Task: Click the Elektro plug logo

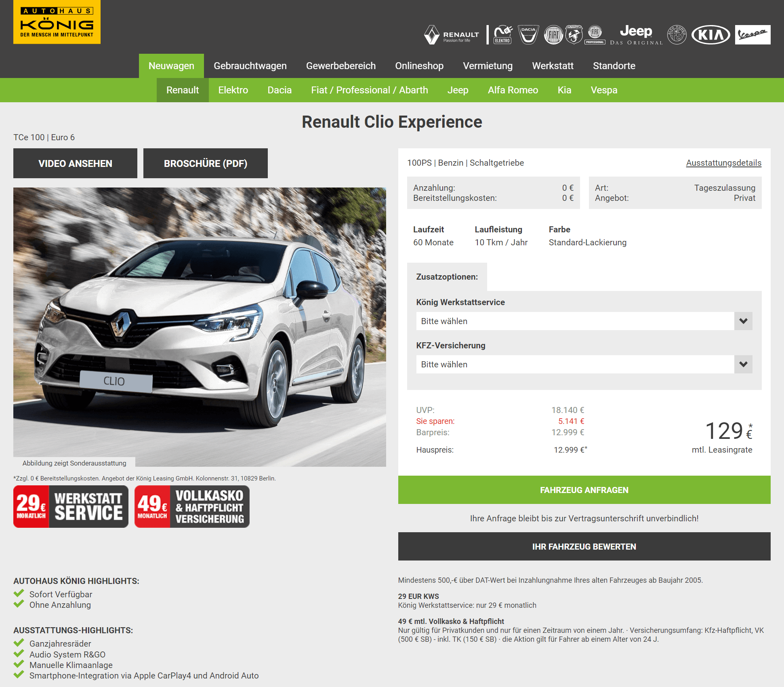Action: tap(503, 35)
